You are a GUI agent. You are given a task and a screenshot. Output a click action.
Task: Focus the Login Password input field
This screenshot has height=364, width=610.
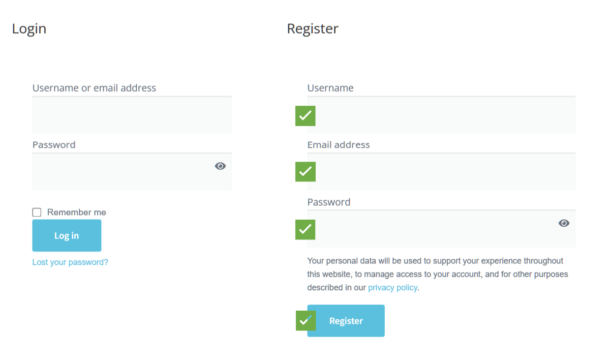[132, 172]
